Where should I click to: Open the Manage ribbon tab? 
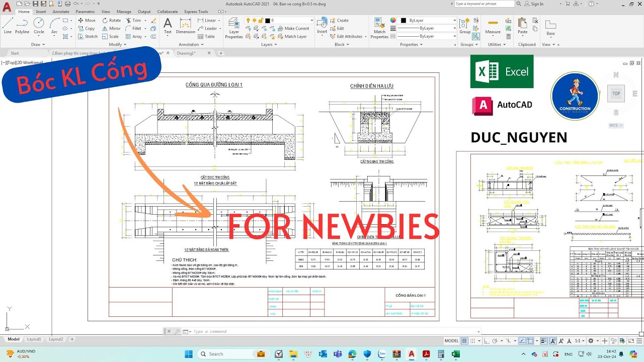(124, 12)
